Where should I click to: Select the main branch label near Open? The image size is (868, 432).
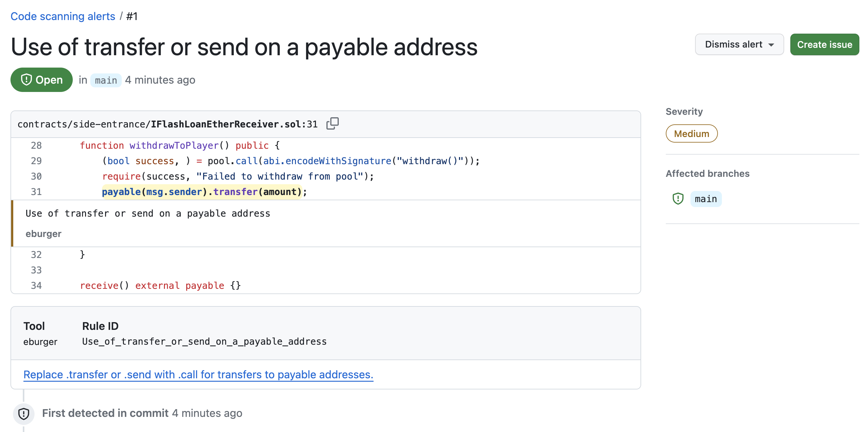[105, 80]
